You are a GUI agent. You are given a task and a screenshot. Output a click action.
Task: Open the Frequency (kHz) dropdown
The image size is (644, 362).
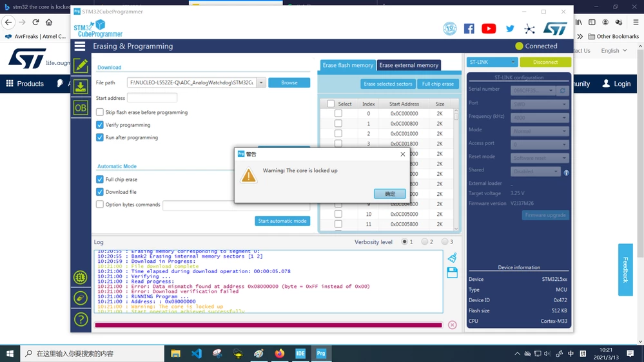point(540,118)
